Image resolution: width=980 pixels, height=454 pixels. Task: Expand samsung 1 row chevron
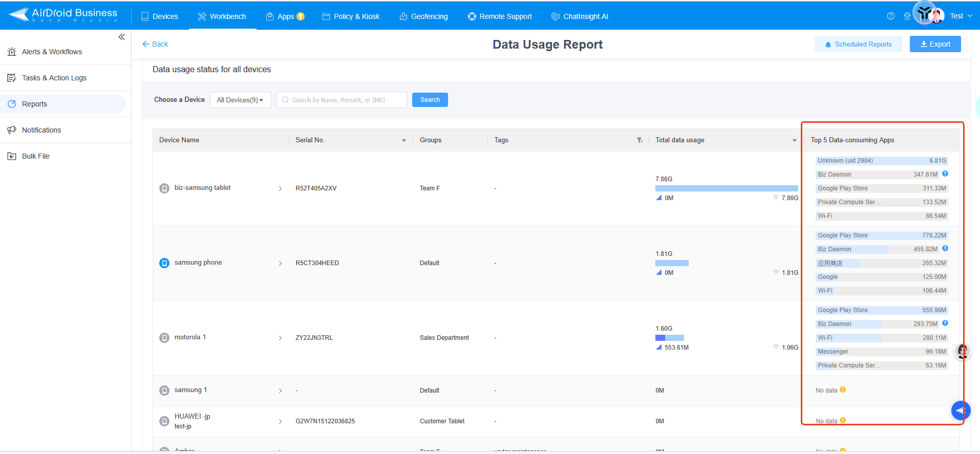tap(280, 391)
